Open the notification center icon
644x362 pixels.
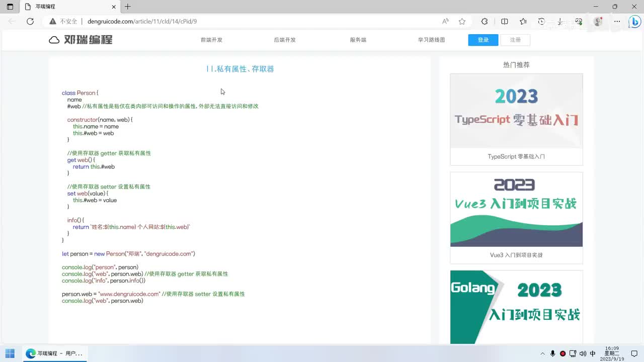point(634,353)
